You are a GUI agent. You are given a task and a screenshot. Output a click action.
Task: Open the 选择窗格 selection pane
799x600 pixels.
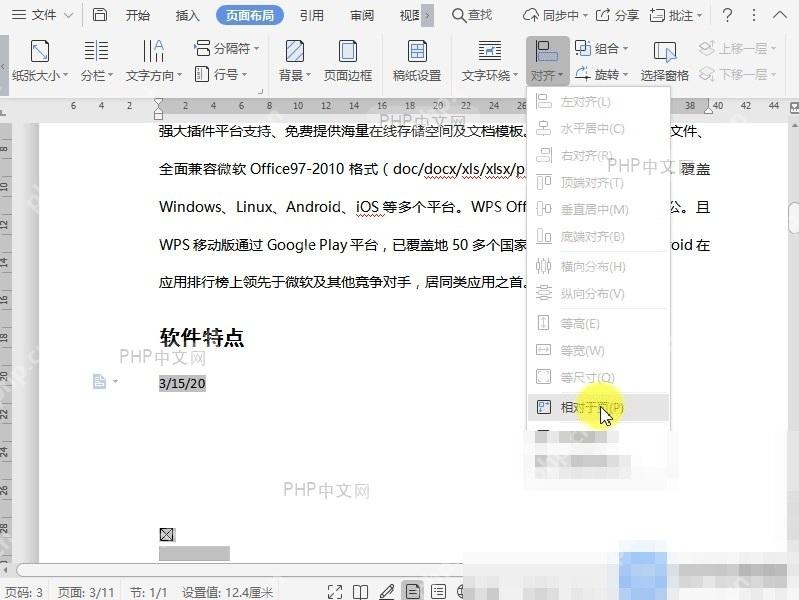tap(664, 61)
